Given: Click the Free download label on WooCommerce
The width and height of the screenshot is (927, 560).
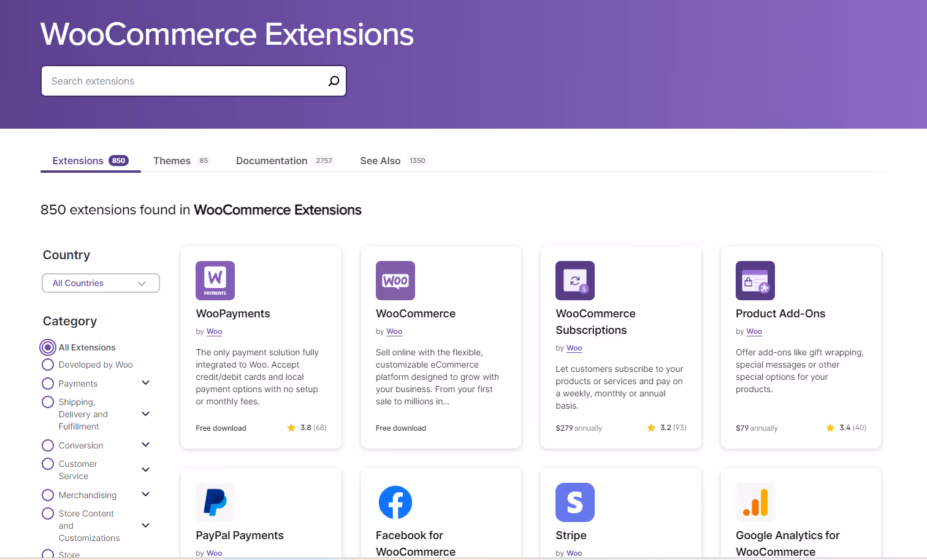Looking at the screenshot, I should pyautogui.click(x=401, y=428).
